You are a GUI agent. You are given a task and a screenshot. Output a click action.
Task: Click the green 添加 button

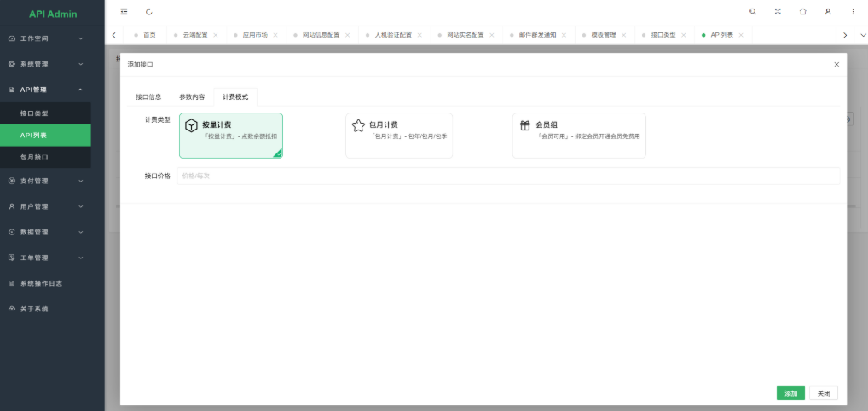click(x=790, y=393)
